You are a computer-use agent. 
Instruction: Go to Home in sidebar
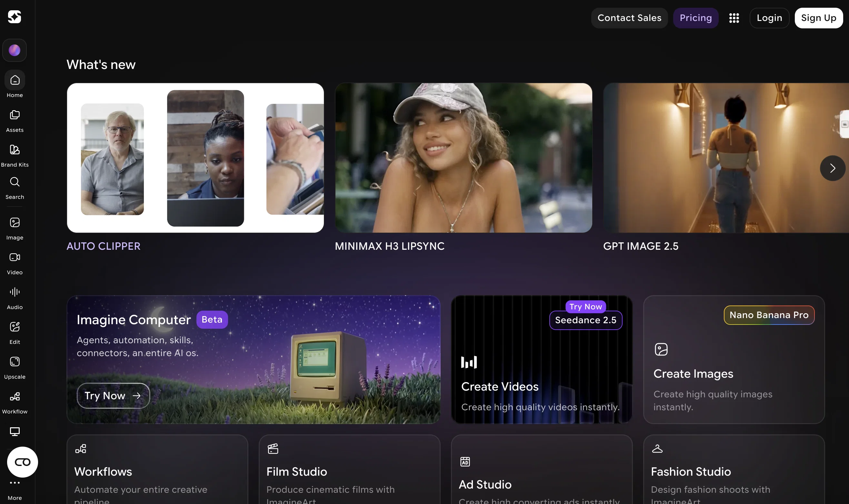tap(15, 85)
